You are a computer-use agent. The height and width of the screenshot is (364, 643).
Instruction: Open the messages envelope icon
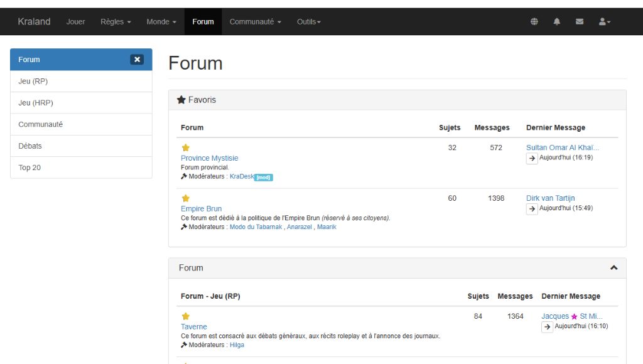(x=580, y=21)
